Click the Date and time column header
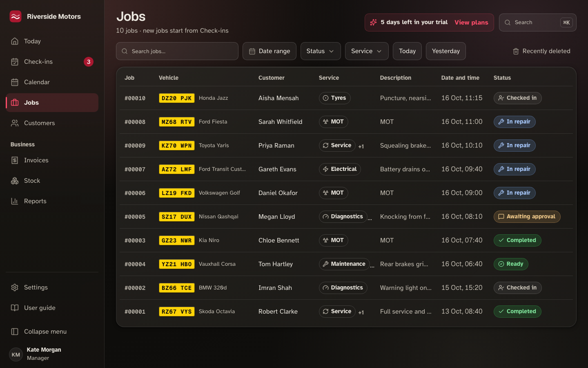The image size is (588, 368). click(x=460, y=78)
